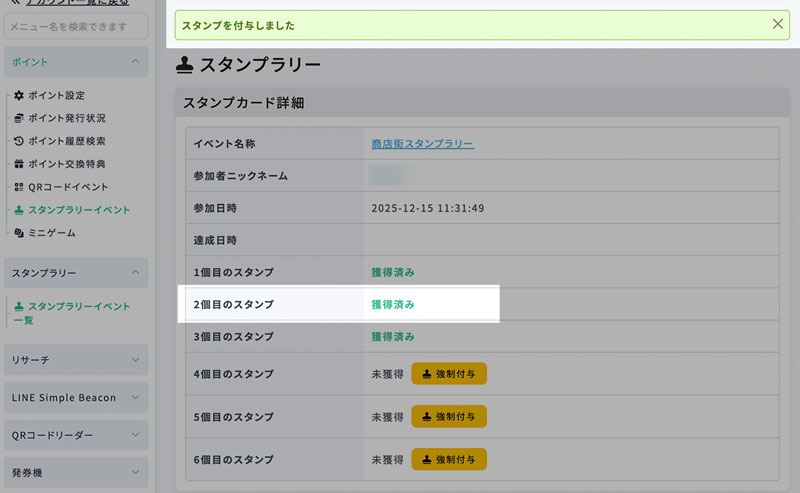Screen dimensions: 800x493
Task: Expand the 発券機 menu section
Action: tap(134, 472)
